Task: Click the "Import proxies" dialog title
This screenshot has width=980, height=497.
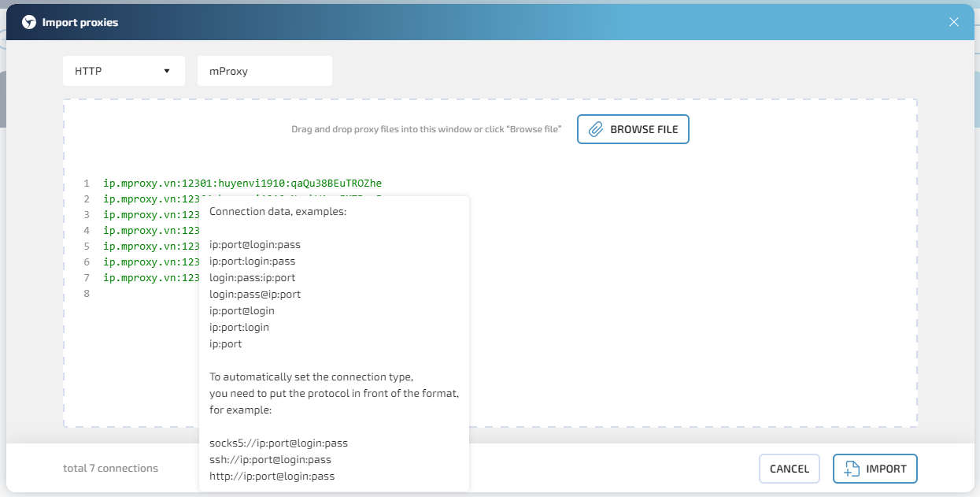Action: (x=80, y=22)
